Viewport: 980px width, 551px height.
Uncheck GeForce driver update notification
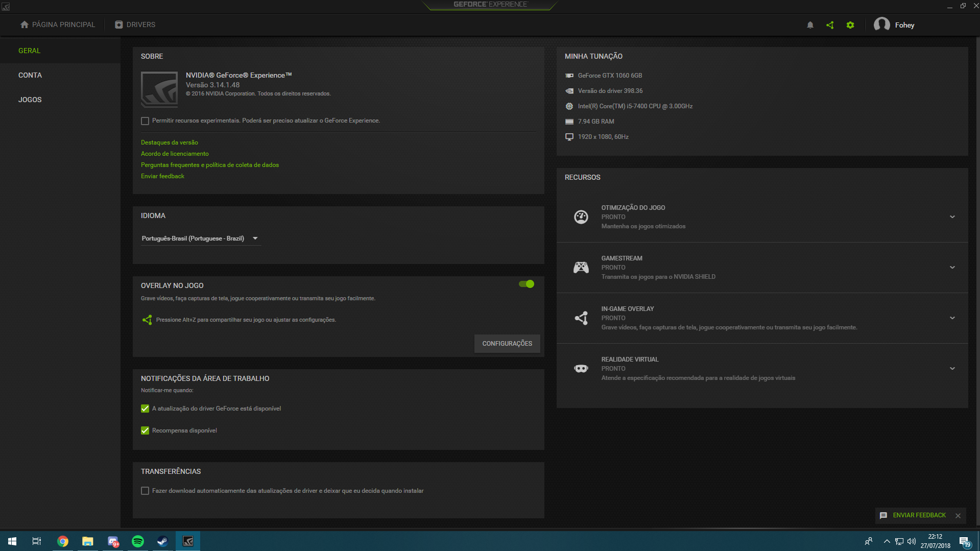coord(145,409)
